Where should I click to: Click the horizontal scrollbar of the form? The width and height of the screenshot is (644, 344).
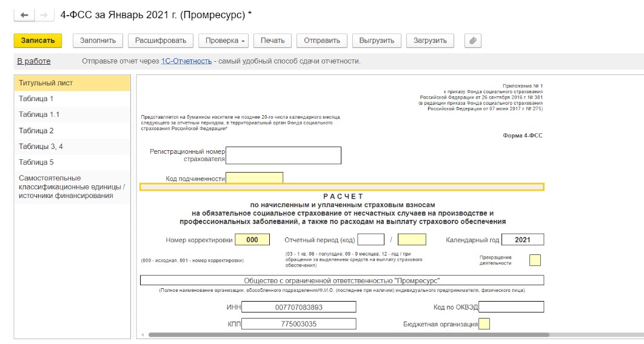click(349, 335)
